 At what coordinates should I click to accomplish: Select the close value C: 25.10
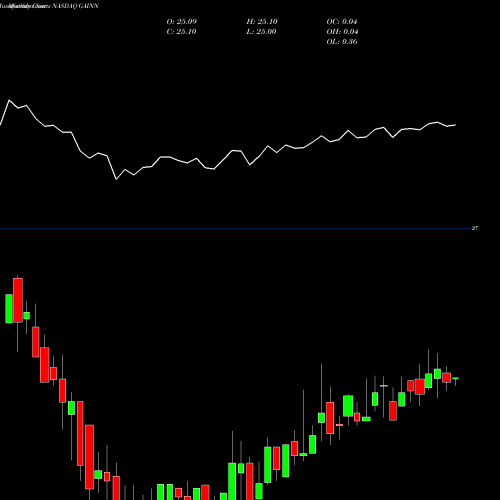pyautogui.click(x=181, y=32)
